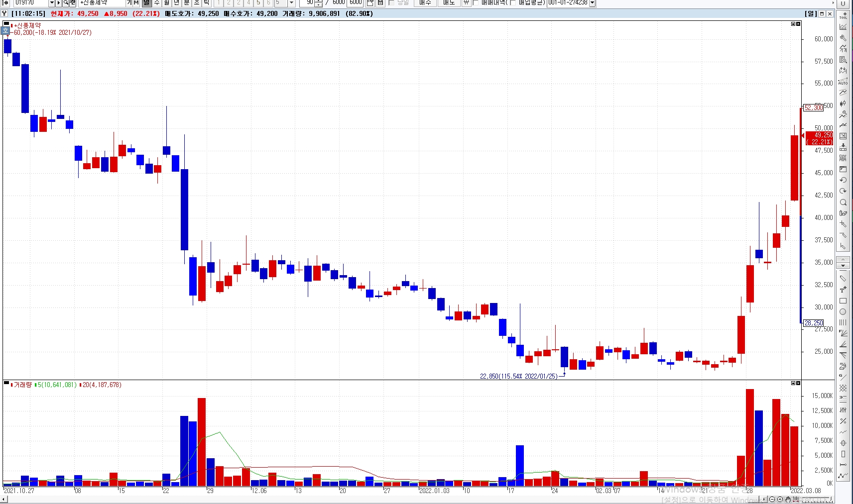
Task: Click the candlestick chart type icon in sidebar
Action: (x=843, y=103)
